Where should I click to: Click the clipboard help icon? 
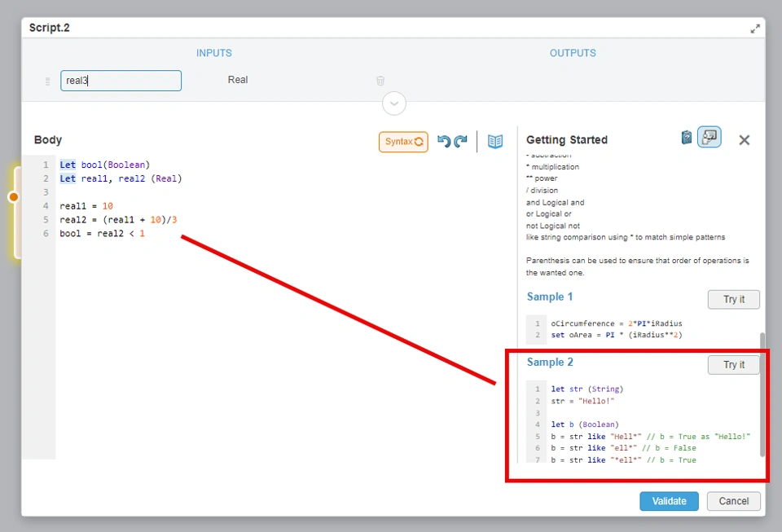point(687,138)
